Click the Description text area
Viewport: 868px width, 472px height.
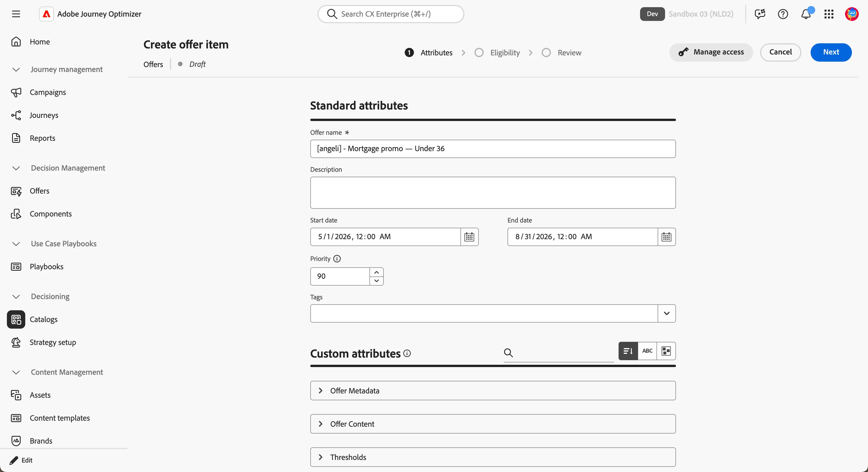point(493,193)
